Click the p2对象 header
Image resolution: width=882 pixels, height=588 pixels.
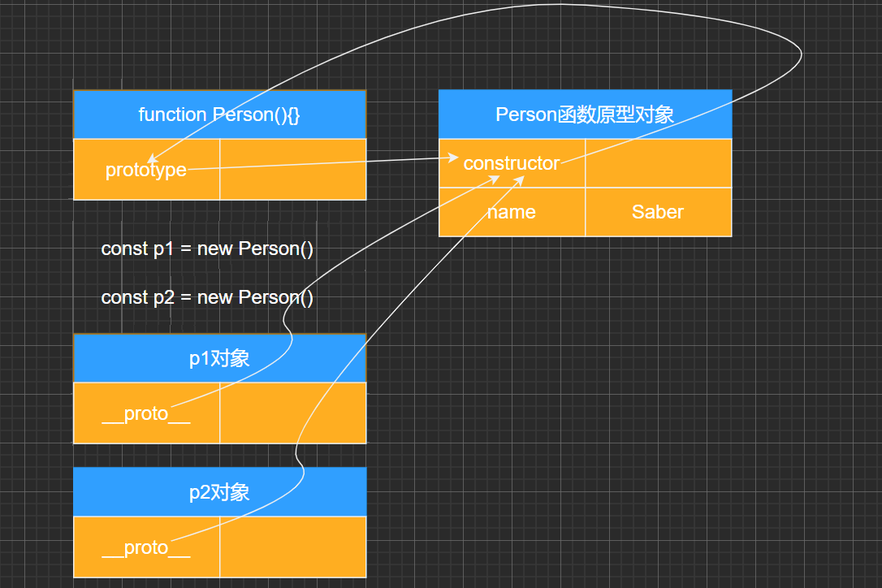coord(219,491)
